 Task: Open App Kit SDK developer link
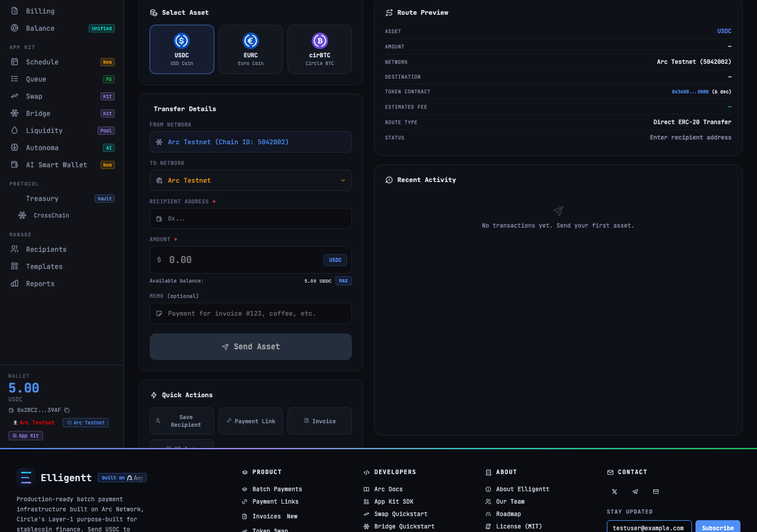[394, 501]
